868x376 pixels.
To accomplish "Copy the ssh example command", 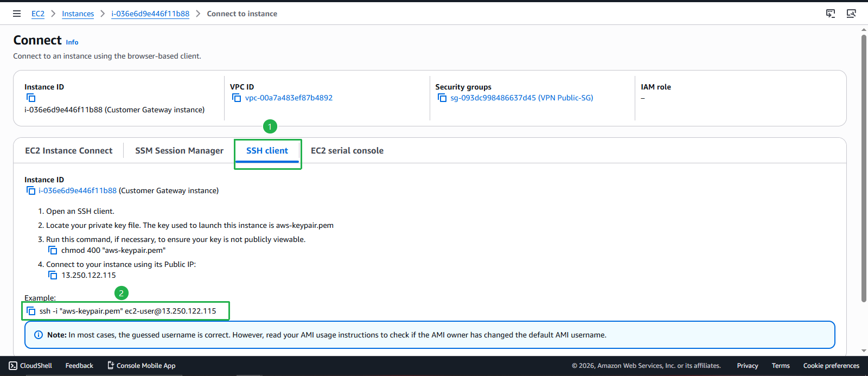I will click(x=31, y=311).
